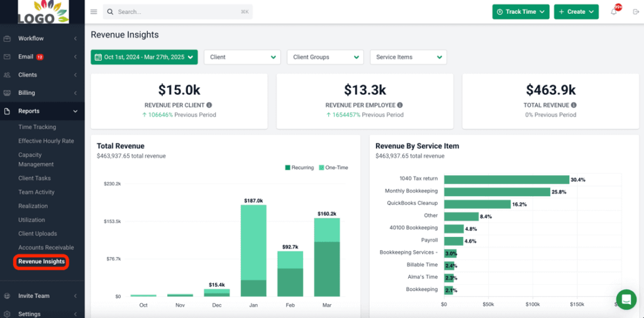Click the Revenue Per Client info icon
Image resolution: width=644 pixels, height=318 pixels.
[x=209, y=106]
